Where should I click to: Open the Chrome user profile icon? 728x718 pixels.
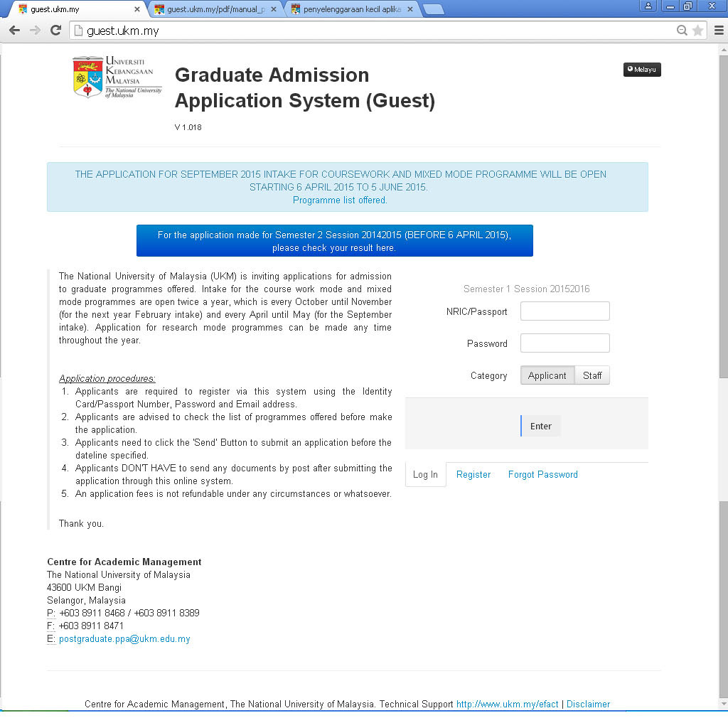tap(648, 6)
